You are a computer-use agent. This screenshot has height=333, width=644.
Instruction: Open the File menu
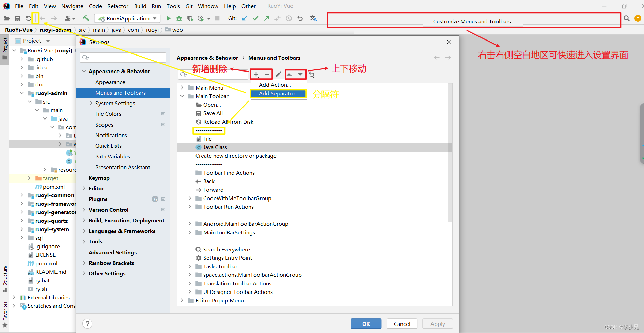tap(19, 6)
